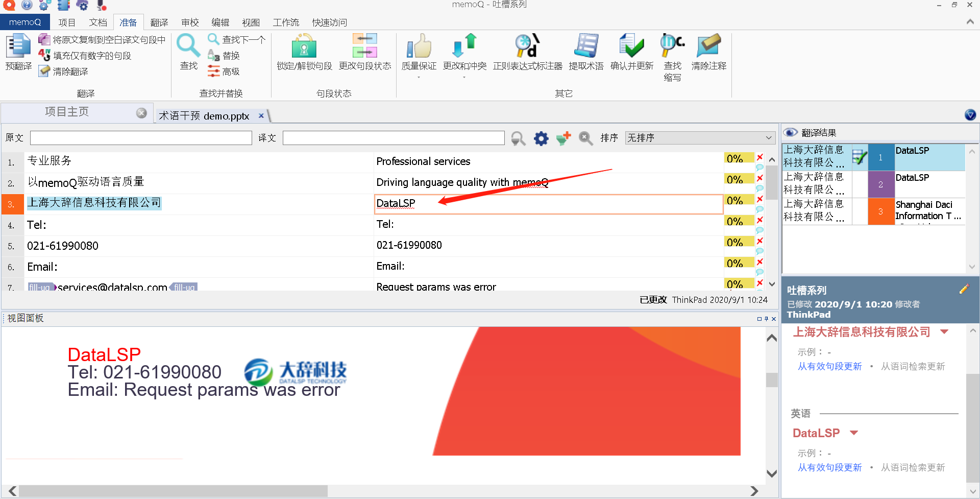Viewport: 980px width, 499px height.
Task: Click the segment grid vertical scrollbar thumb
Action: (x=772, y=184)
